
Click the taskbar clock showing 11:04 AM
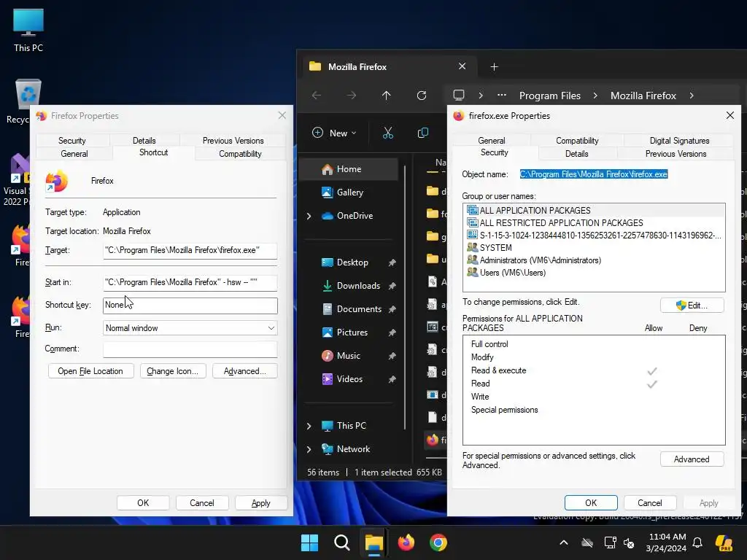667,542
